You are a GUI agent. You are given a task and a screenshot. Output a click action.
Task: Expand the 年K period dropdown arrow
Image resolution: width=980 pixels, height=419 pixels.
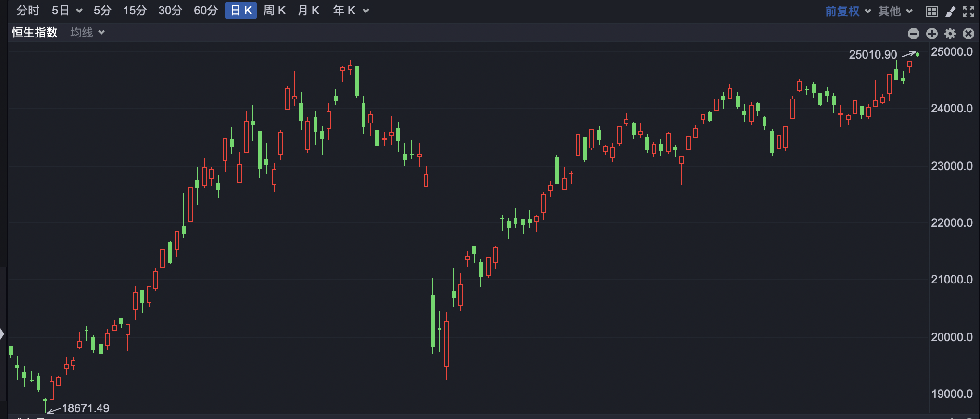point(366,11)
